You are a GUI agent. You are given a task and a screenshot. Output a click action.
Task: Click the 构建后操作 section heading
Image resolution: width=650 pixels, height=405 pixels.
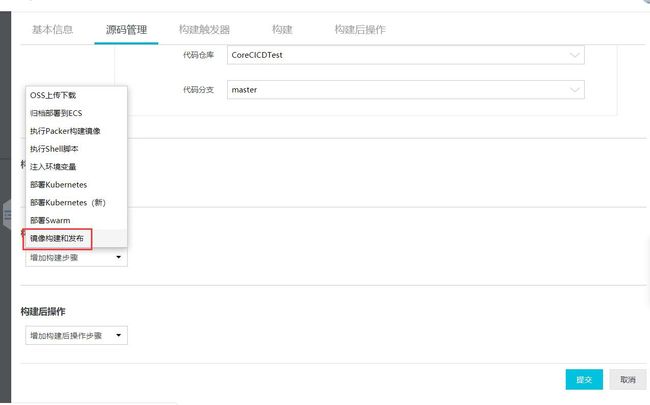click(x=43, y=311)
